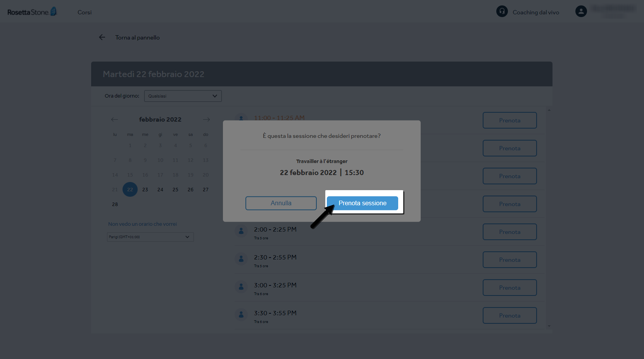Open Coaching dal vivo in the header
The image size is (644, 359).
[x=536, y=12]
